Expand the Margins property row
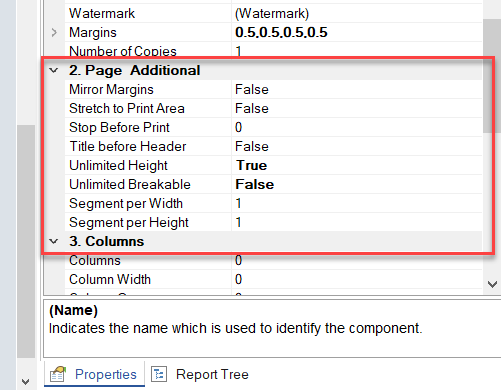 pos(54,32)
